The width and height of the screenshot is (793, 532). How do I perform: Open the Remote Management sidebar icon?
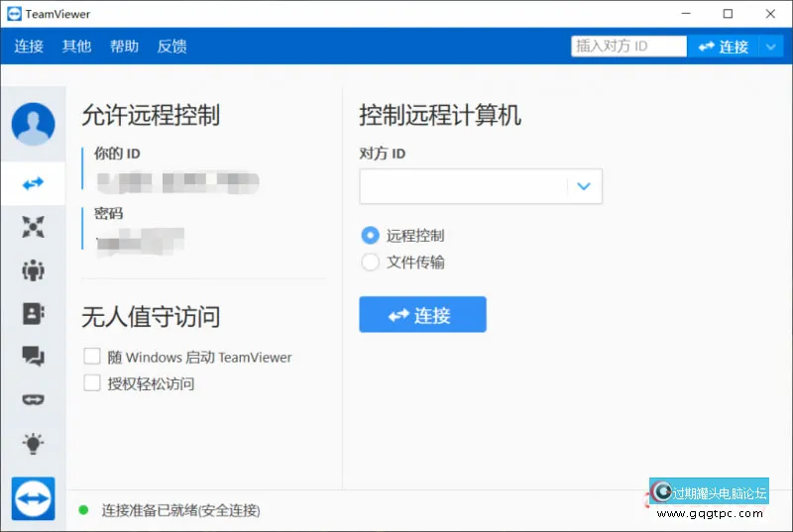(x=34, y=227)
